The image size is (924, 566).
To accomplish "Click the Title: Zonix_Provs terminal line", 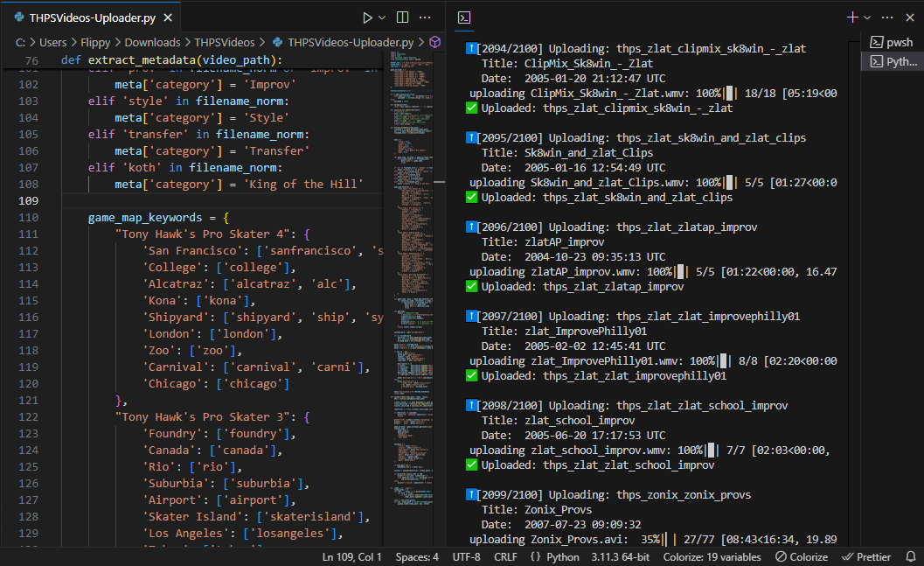I will 536,509.
